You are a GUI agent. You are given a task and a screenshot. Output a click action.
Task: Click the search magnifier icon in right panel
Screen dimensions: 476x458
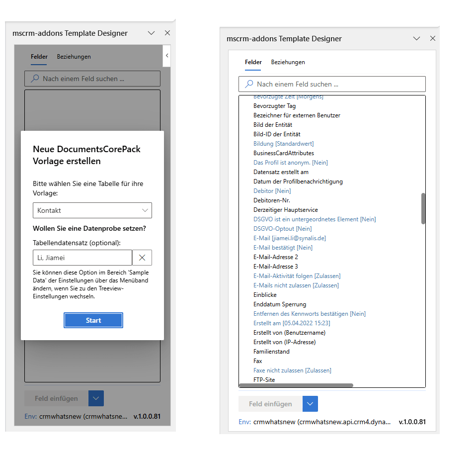[x=249, y=84]
